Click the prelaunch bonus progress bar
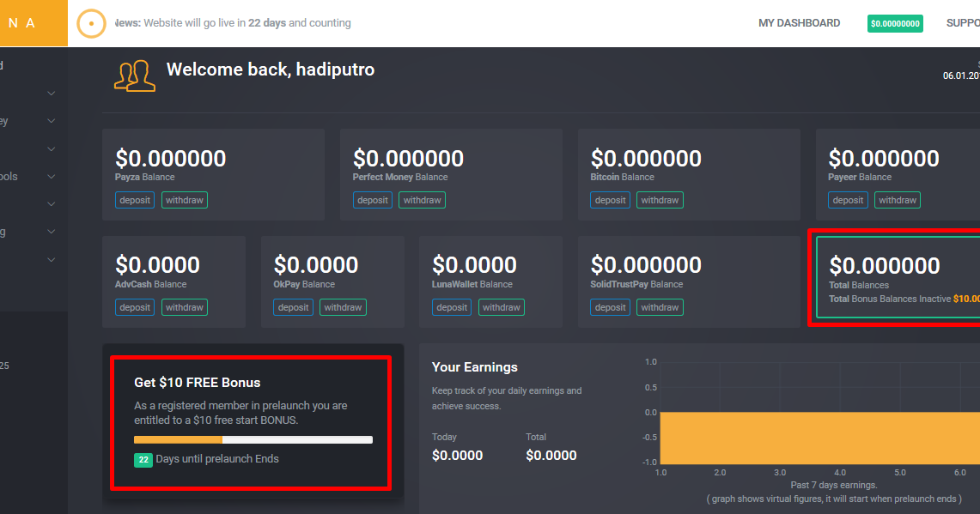 253,439
